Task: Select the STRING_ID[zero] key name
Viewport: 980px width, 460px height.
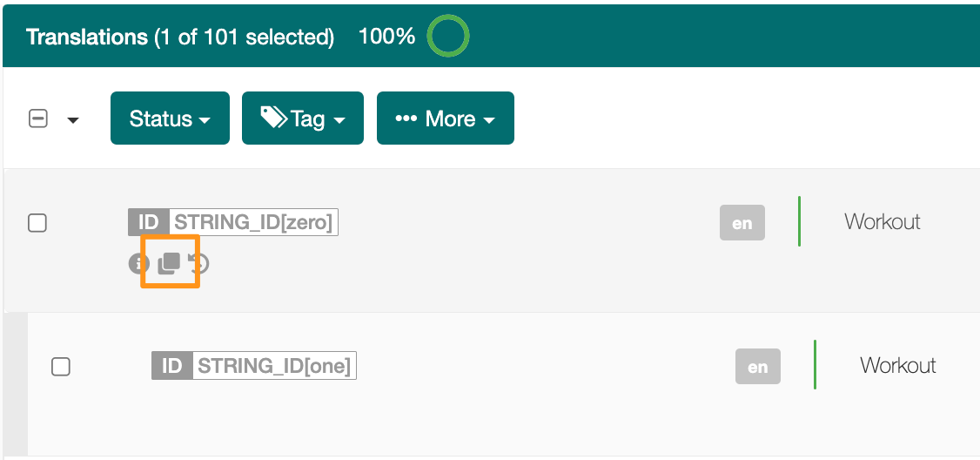Action: point(253,222)
